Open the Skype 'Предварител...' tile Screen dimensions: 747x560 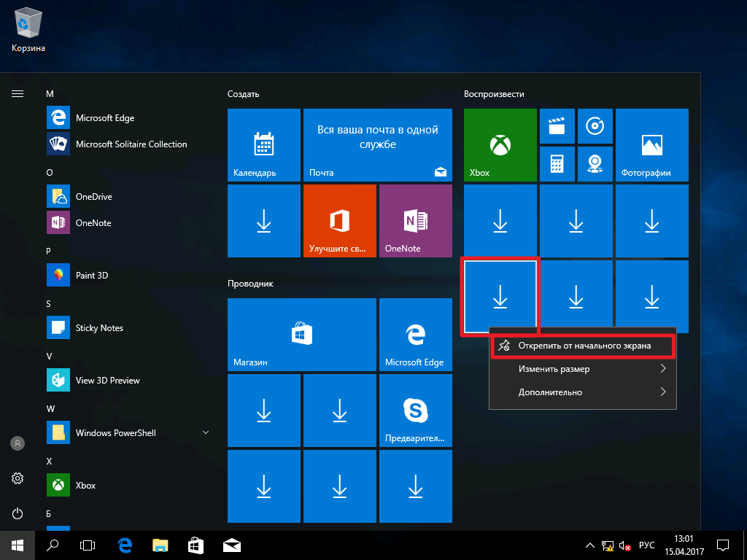[415, 411]
